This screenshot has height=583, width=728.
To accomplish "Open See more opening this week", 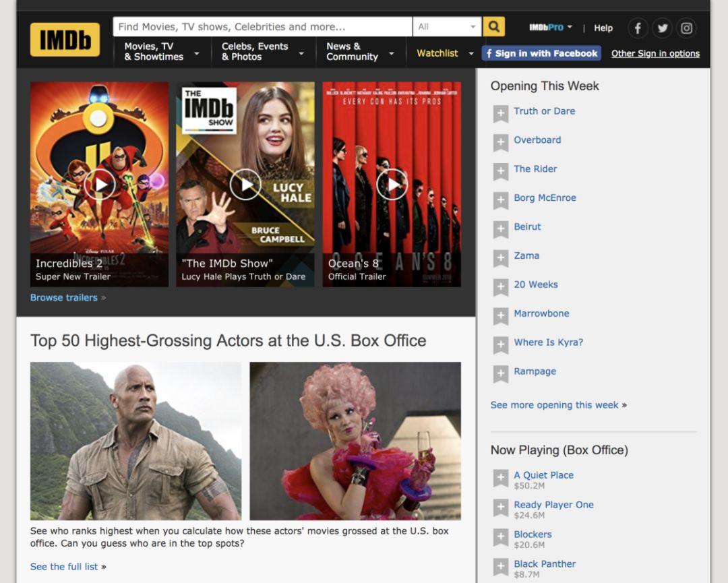I will click(x=554, y=405).
